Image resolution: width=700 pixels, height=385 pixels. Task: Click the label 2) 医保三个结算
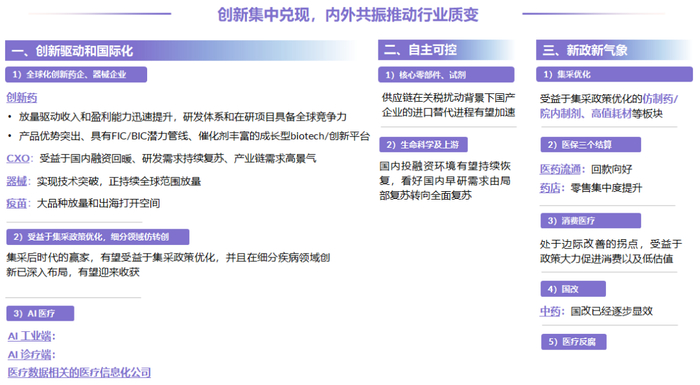591,145
